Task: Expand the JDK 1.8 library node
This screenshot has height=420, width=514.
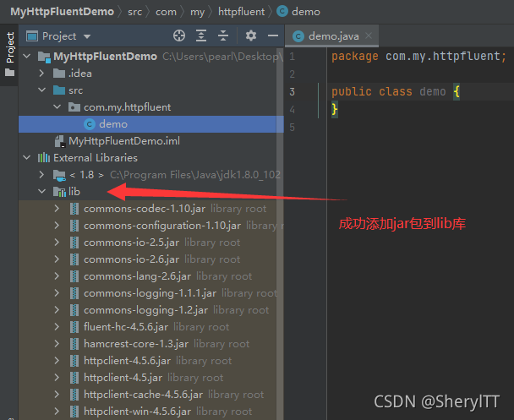Action: click(41, 175)
